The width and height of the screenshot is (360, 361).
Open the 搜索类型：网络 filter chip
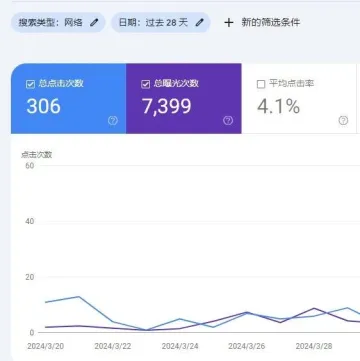point(58,23)
